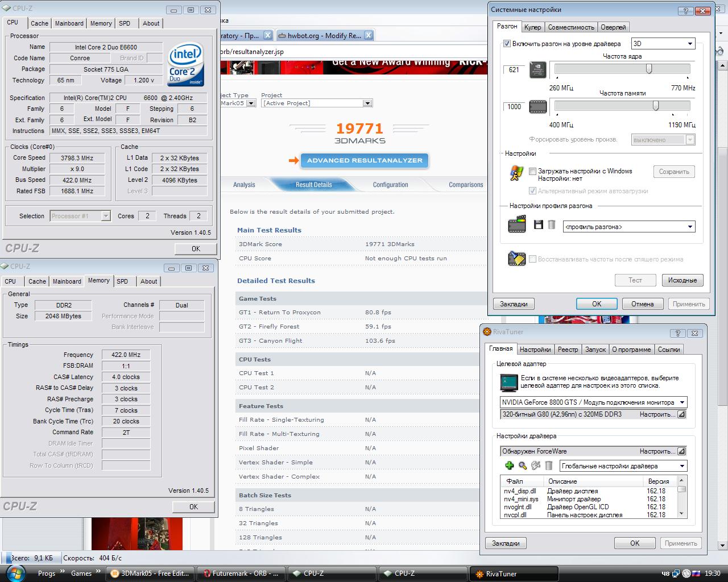Open the disabled force performance level dropdown
Image resolution: width=728 pixels, height=582 pixels.
pos(664,140)
